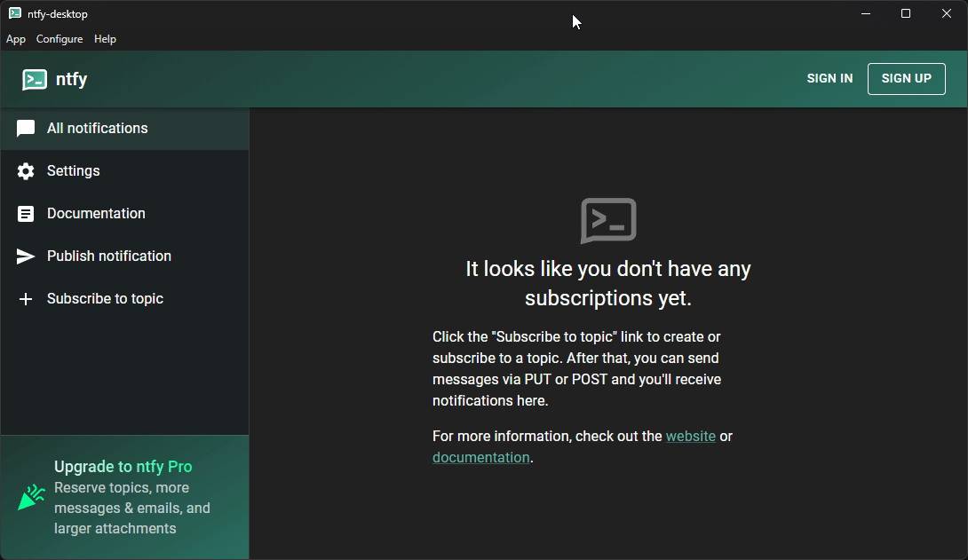Image resolution: width=968 pixels, height=560 pixels.
Task: Open the App menu
Action: point(16,39)
